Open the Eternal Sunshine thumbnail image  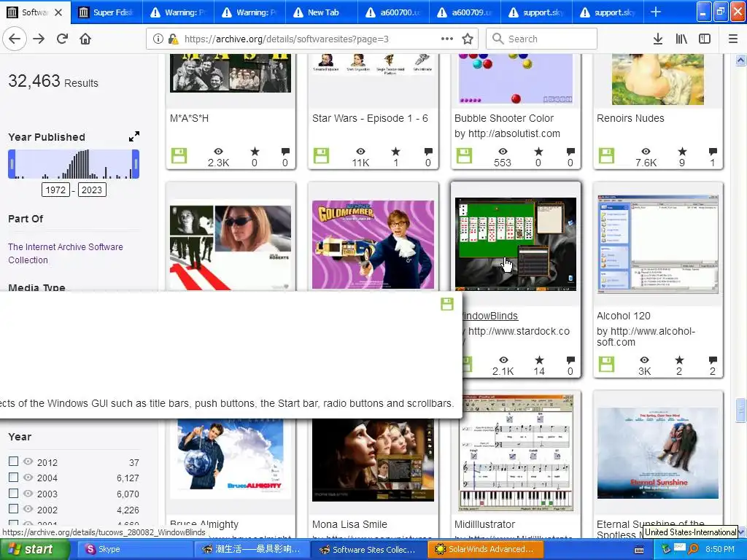pyautogui.click(x=657, y=453)
